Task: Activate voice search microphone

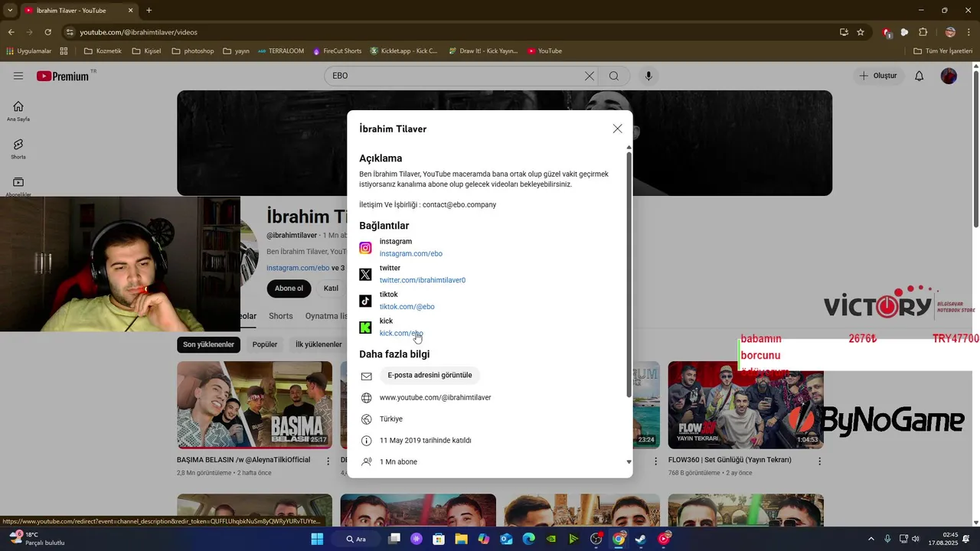Action: (x=648, y=76)
